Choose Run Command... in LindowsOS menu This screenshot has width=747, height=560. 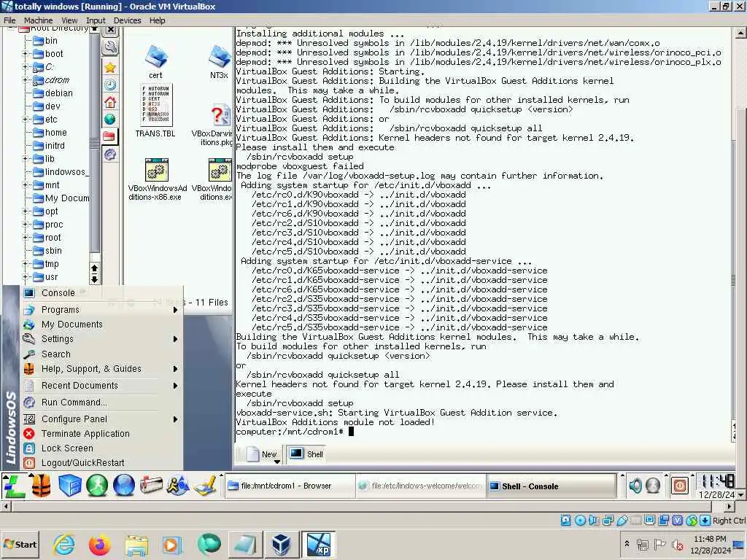coord(101,402)
